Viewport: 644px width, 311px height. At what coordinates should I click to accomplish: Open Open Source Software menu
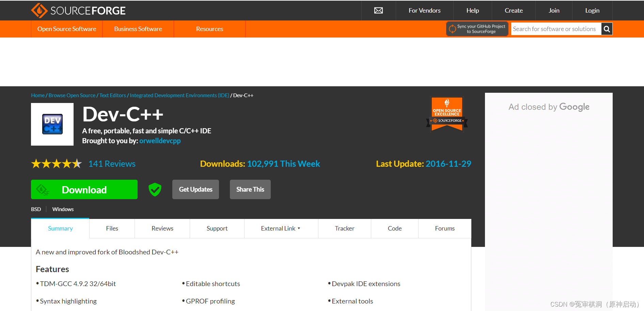(x=67, y=29)
